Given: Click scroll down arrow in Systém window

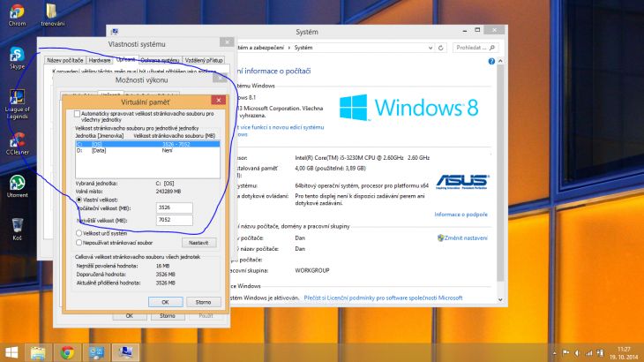Looking at the screenshot, I should coord(500,299).
